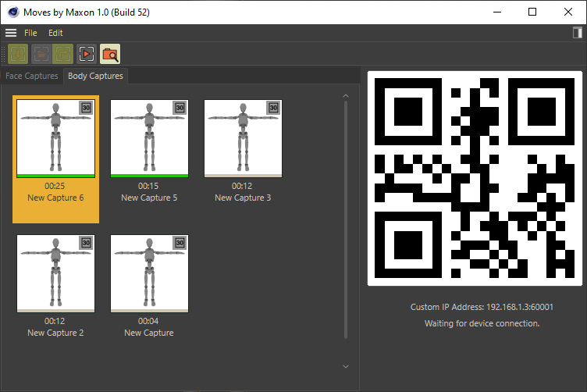587x392 pixels.
Task: Select the New Capture 2 thumbnail
Action: click(x=55, y=273)
